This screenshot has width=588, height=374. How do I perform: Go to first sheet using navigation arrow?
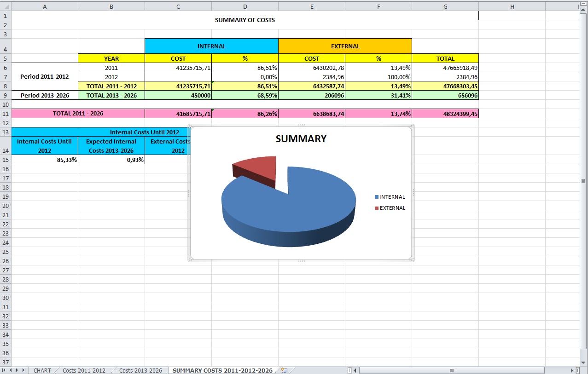[x=5, y=370]
